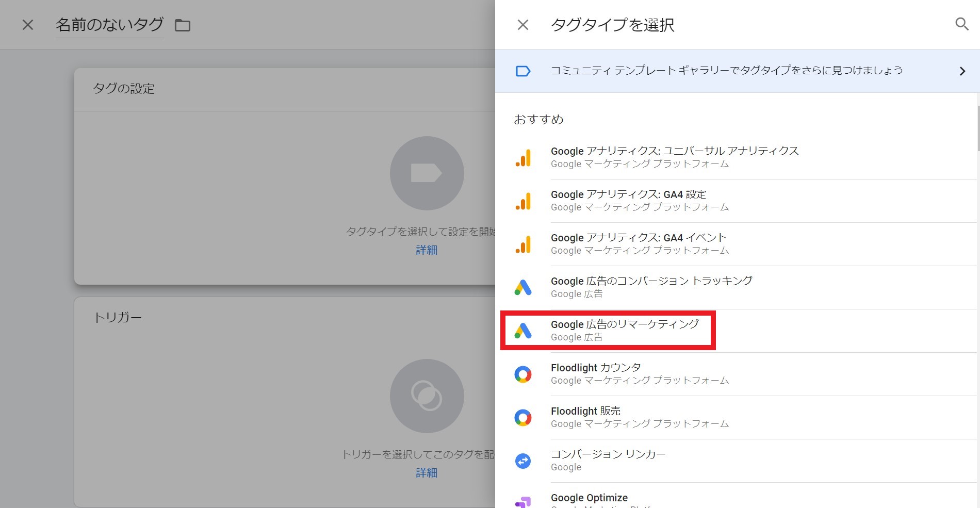Click コンバージョン リンカー icon

[x=523, y=461]
